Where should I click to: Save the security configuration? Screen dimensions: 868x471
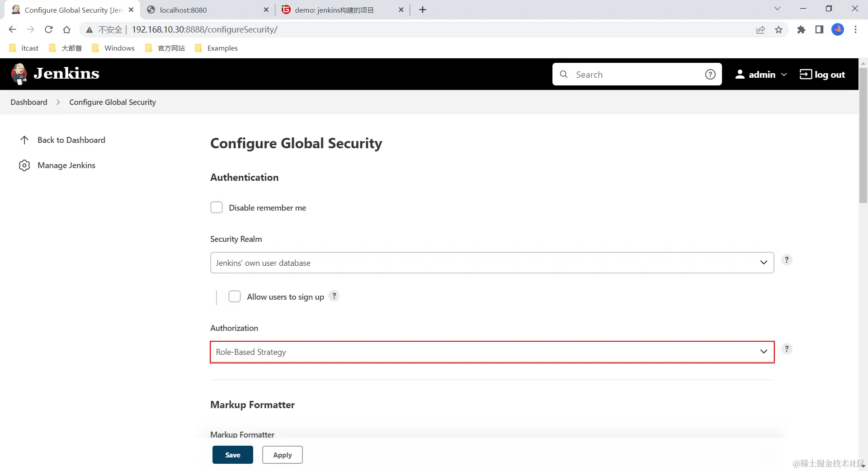[233, 455]
